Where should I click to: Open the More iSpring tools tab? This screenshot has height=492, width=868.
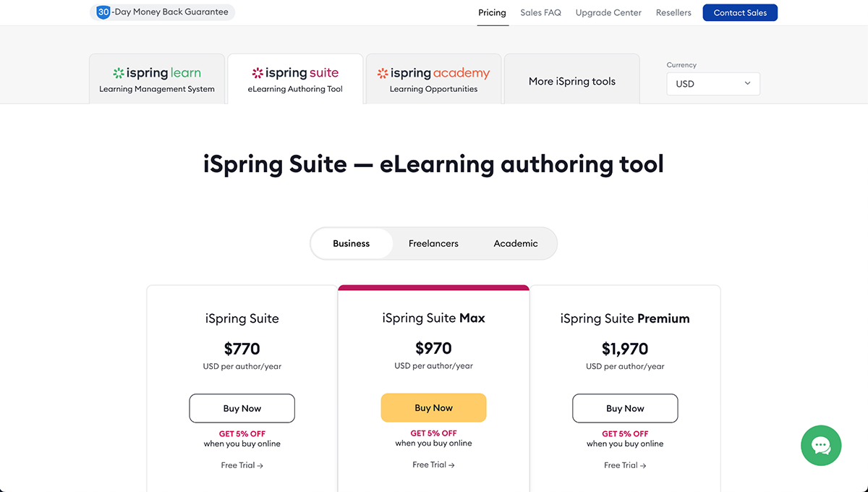(x=571, y=82)
